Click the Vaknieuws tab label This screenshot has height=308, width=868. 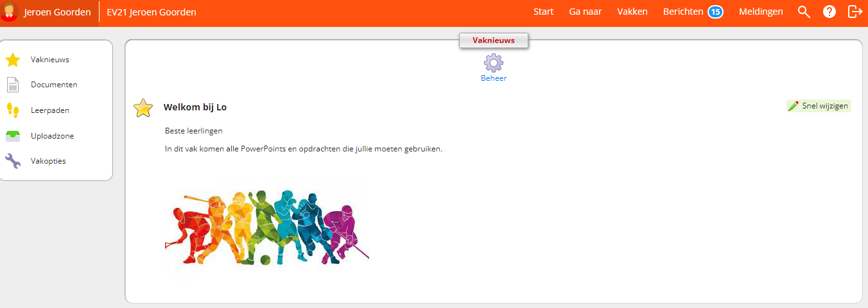[493, 40]
